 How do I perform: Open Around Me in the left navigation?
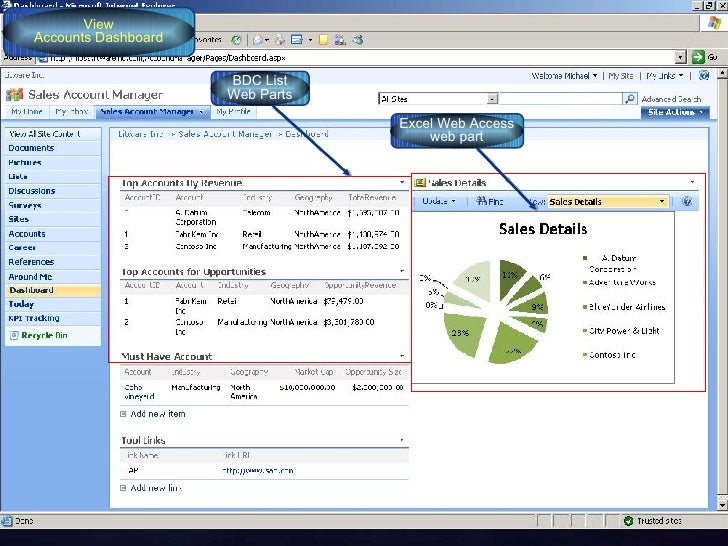30,276
